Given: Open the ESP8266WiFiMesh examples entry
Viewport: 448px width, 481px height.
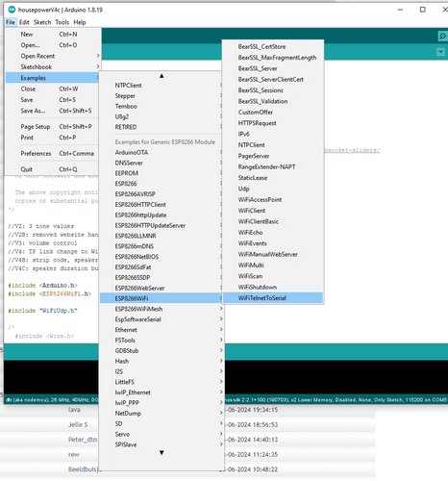Looking at the screenshot, I should 162,309.
